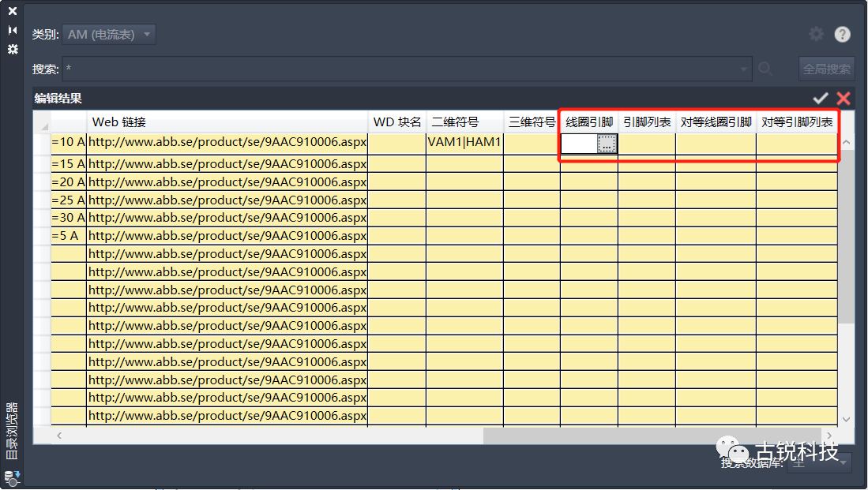The height and width of the screenshot is (490, 868).
Task: Open the 搜索数据库 dropdown
Action: click(x=819, y=463)
